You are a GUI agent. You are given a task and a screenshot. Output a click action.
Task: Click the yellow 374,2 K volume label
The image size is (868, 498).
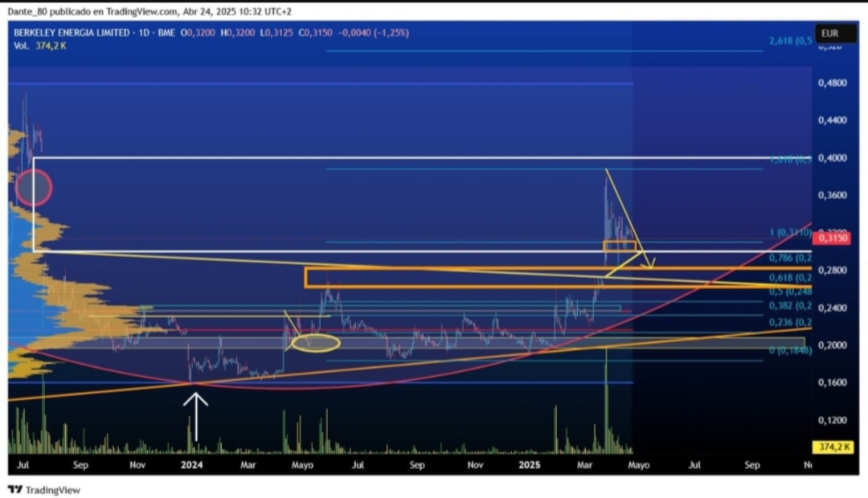[833, 447]
